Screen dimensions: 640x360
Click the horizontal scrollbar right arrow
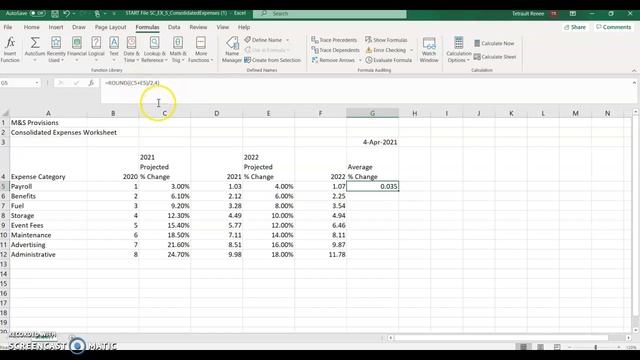coord(628,338)
